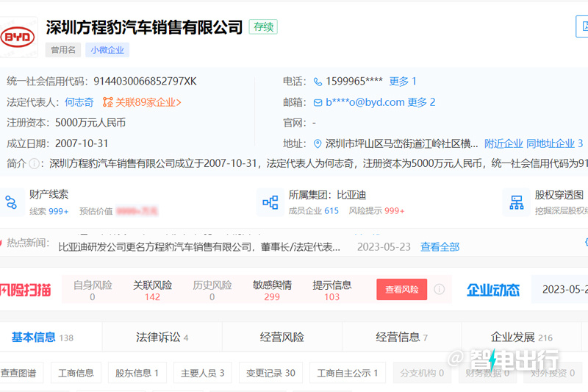The height and width of the screenshot is (392, 588).
Task: Open 主要人员 3 sub-tab
Action: (203, 373)
